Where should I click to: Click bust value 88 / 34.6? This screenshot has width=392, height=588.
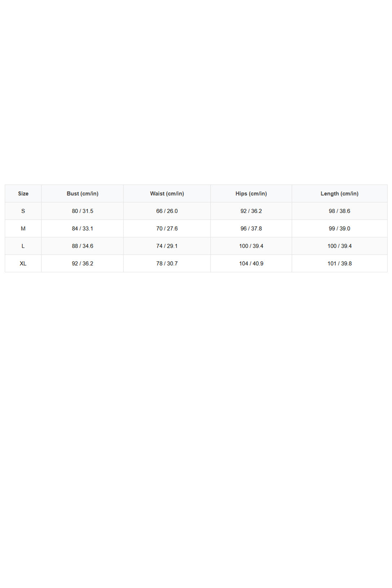83,246
